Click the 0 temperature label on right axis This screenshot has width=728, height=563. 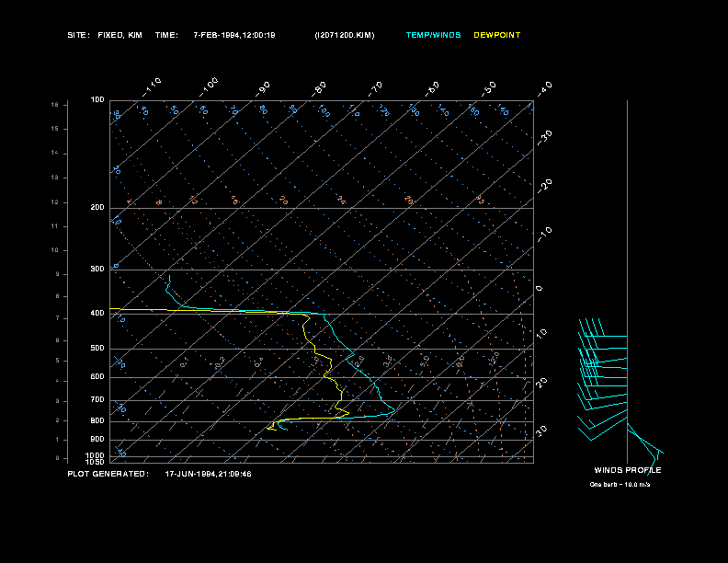click(539, 289)
